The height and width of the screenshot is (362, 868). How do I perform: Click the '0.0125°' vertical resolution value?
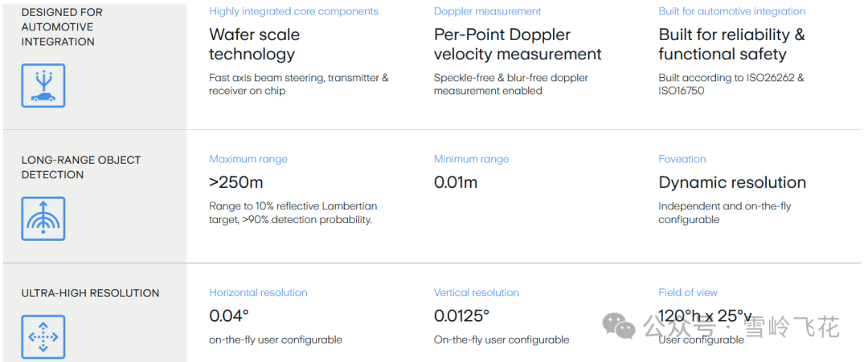pyautogui.click(x=461, y=315)
